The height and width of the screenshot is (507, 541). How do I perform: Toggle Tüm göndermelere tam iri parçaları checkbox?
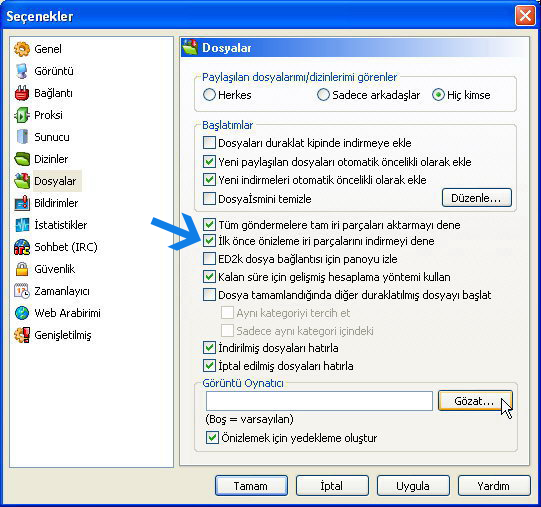tap(209, 225)
